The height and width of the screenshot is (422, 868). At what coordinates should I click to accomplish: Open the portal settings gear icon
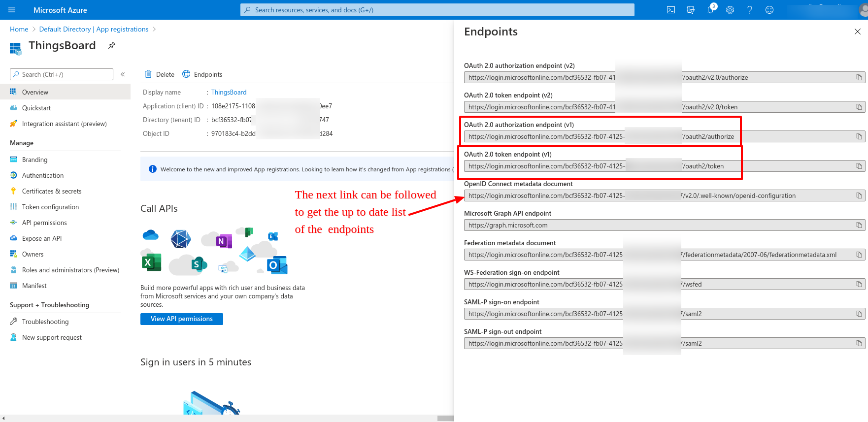coord(730,10)
